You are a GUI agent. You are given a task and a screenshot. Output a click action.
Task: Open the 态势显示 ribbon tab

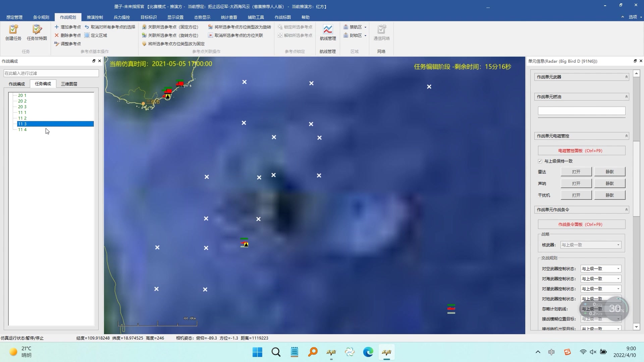202,17
